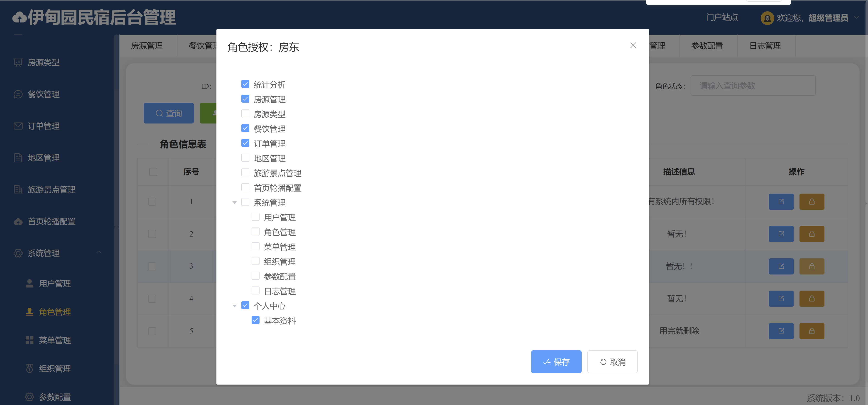This screenshot has width=868, height=405.
Task: Click the 组织管理 sidebar icon
Action: pyautogui.click(x=29, y=368)
